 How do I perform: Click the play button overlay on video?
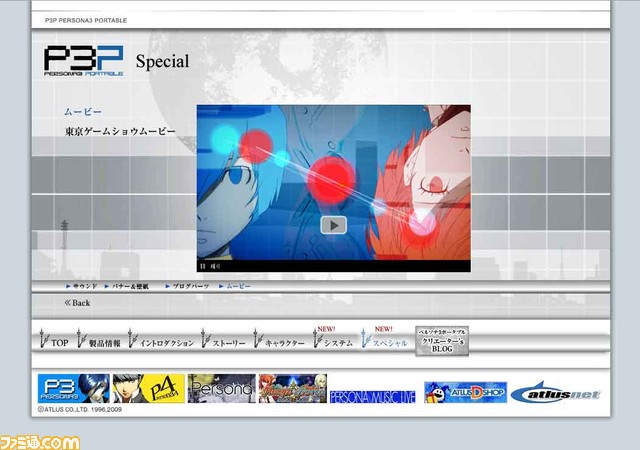tap(333, 225)
